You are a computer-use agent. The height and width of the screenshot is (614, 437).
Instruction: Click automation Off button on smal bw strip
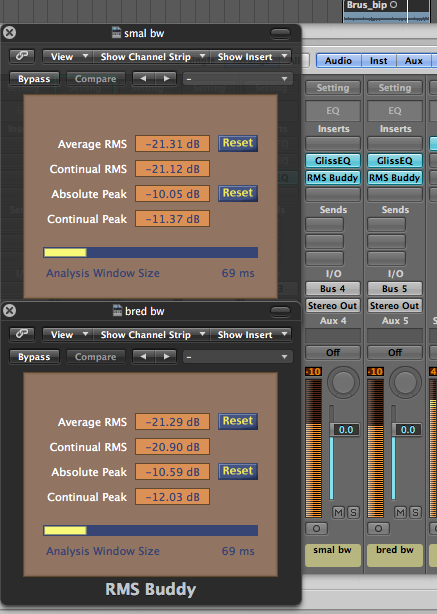(x=333, y=352)
